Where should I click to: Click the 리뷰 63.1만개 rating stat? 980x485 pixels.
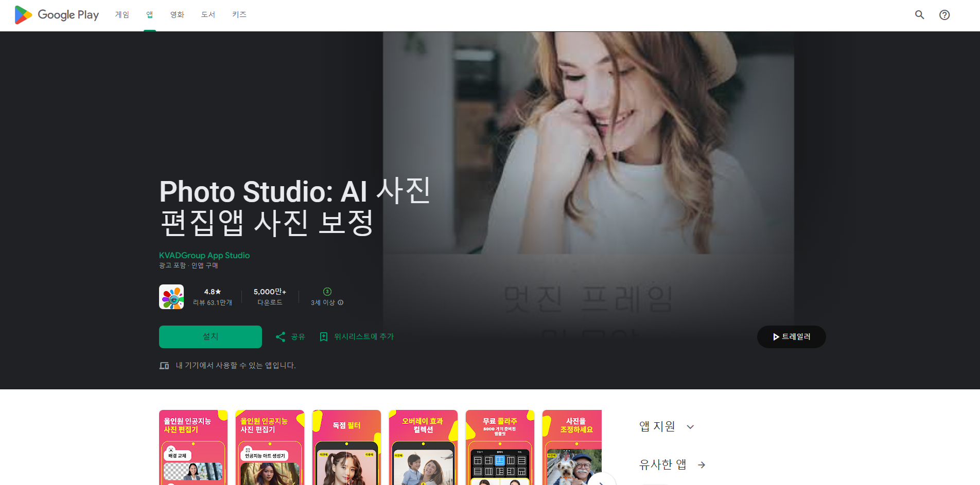[x=213, y=297]
